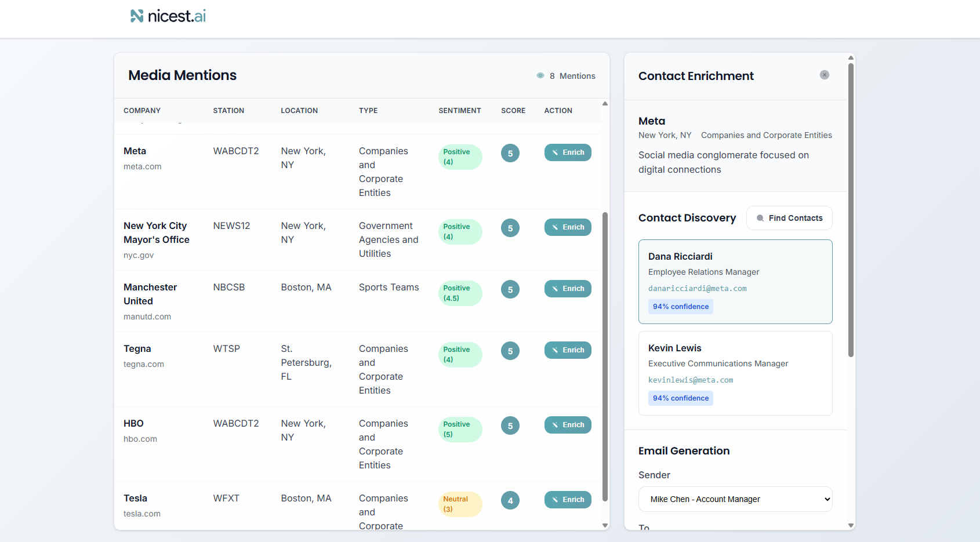Click the Government Agencies and Utilities cell

[x=389, y=239]
